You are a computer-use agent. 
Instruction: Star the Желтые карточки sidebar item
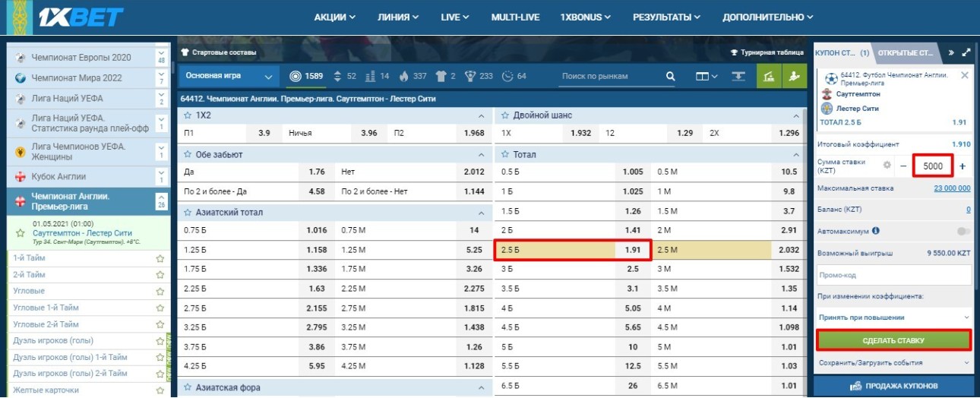pyautogui.click(x=160, y=390)
